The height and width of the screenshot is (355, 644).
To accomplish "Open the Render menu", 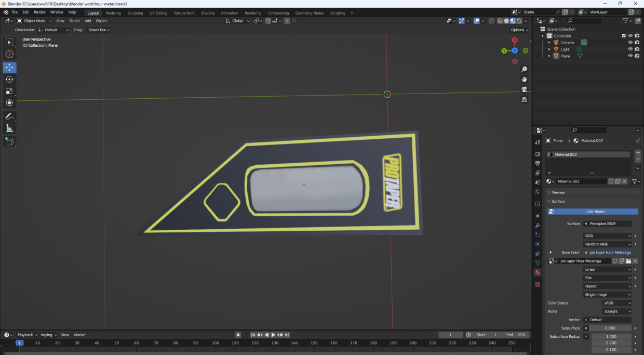I will click(39, 12).
